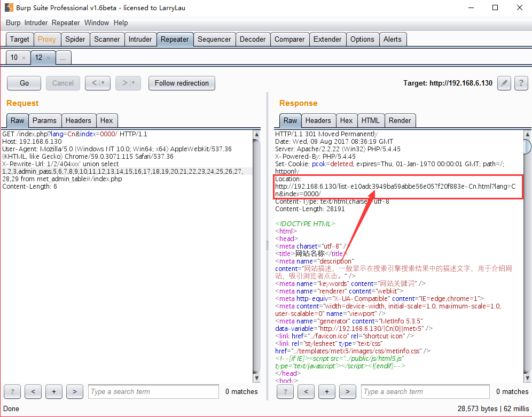Viewport: 532px width, 417px height.
Task: Open the response HTML tab
Action: pyautogui.click(x=371, y=120)
